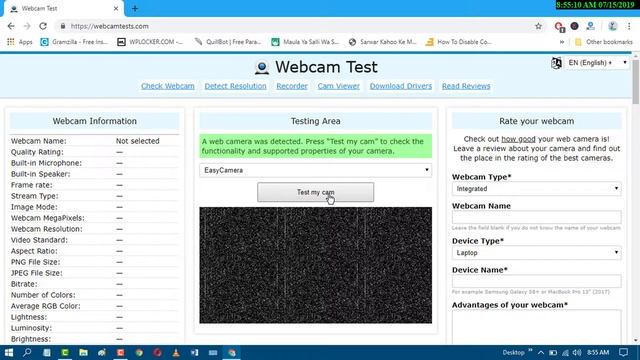
Task: Open the Read Reviews link
Action: click(466, 86)
